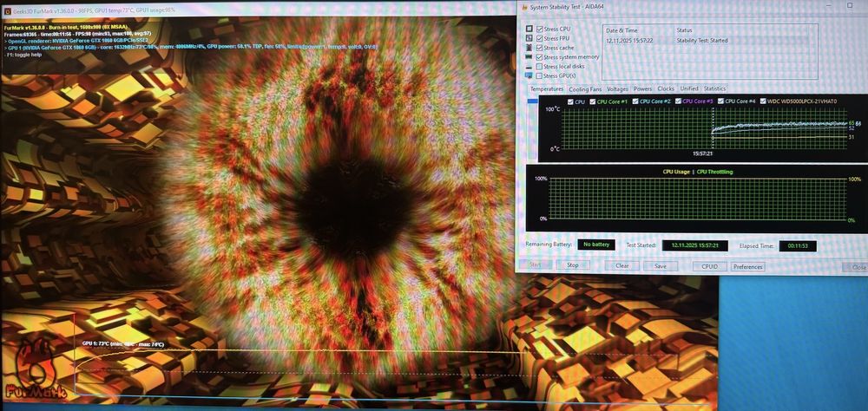868x411 pixels.
Task: Enable the Stress GPU(s) checkbox
Action: pyautogui.click(x=539, y=75)
